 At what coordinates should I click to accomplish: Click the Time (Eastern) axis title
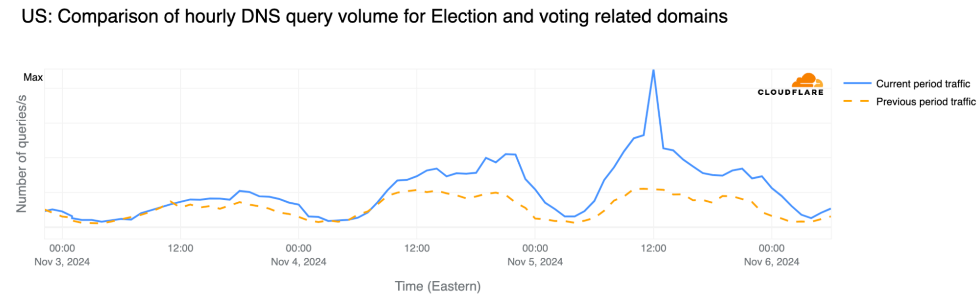coord(438,286)
